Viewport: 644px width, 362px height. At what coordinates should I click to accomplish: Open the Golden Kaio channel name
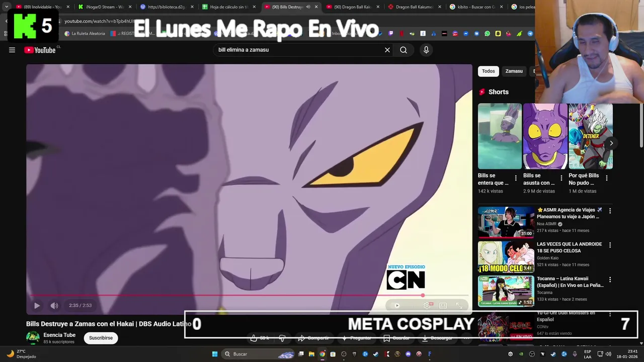pyautogui.click(x=547, y=258)
